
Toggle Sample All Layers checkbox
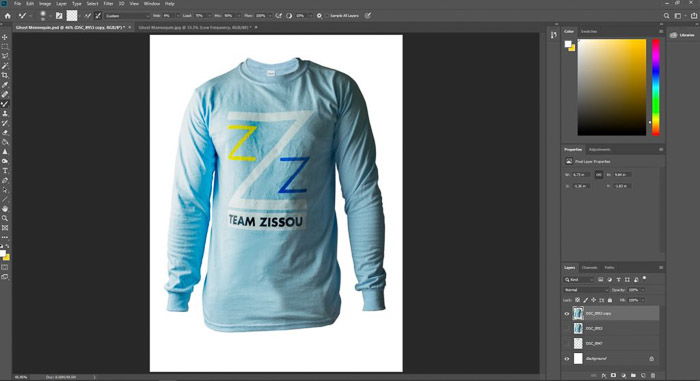pos(326,16)
